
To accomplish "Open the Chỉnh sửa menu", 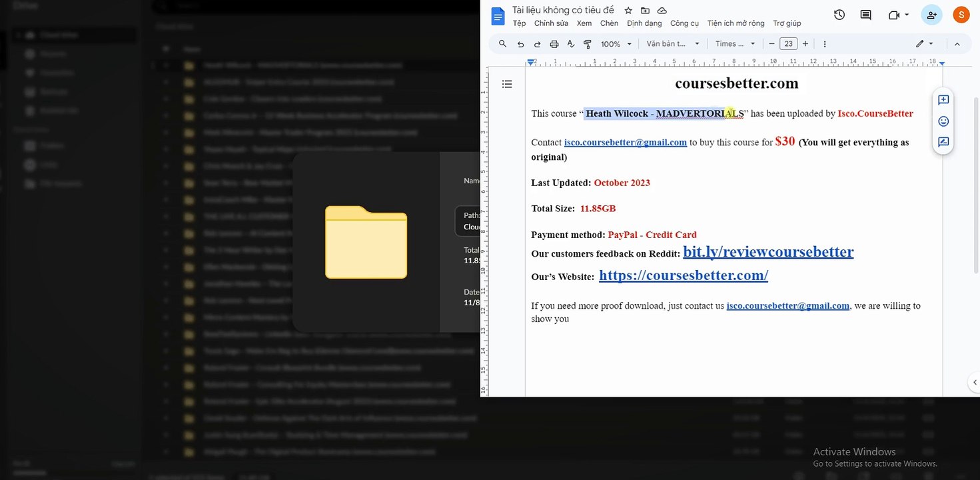I will [552, 23].
